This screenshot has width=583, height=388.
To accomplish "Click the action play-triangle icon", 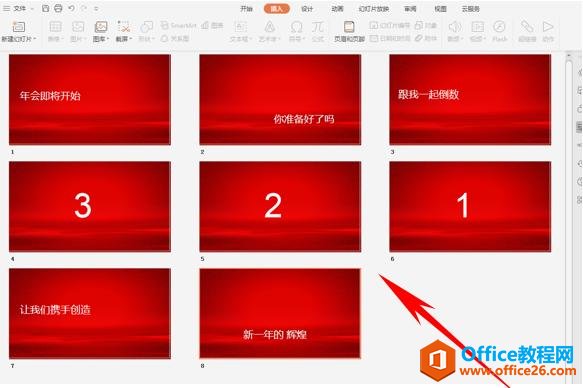I will (548, 27).
